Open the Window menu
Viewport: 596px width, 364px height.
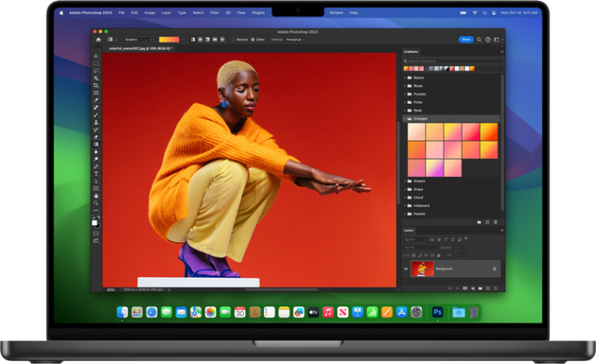pyautogui.click(x=336, y=12)
